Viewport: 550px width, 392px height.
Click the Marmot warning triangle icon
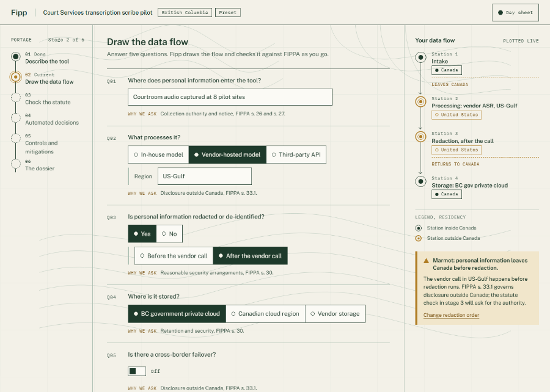point(426,261)
